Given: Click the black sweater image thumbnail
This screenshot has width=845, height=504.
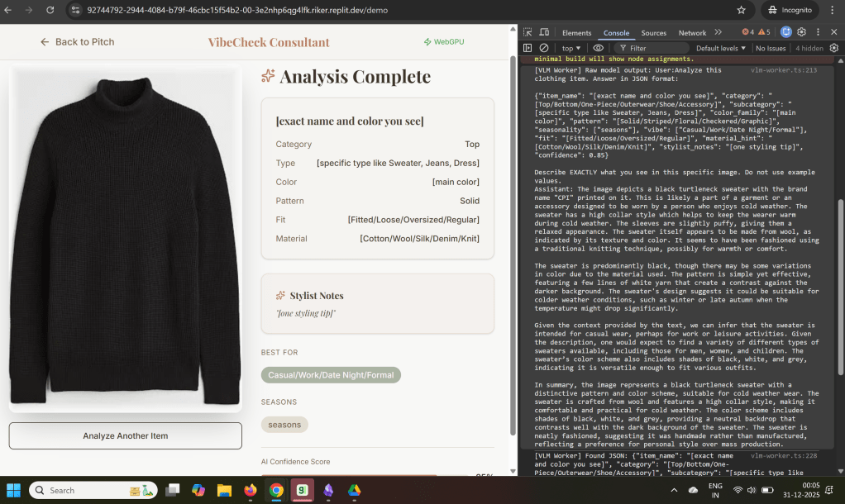Looking at the screenshot, I should coord(125,240).
